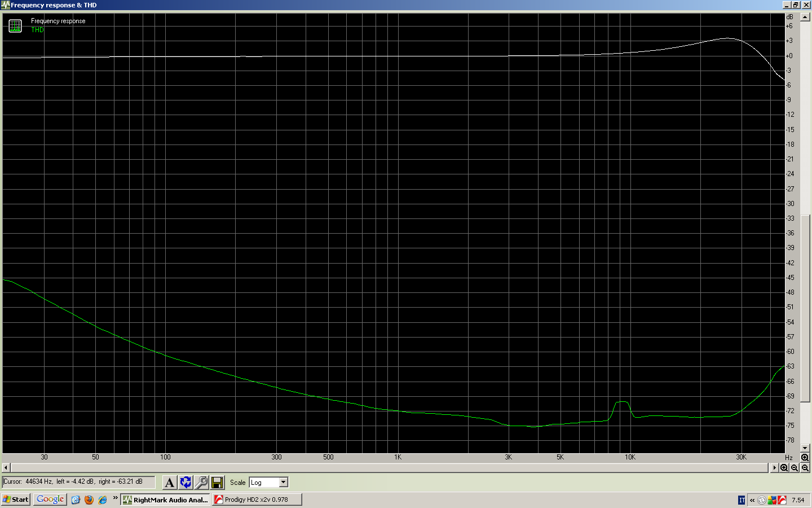
Task: Click the horizontal scrollbar track
Action: [390, 467]
